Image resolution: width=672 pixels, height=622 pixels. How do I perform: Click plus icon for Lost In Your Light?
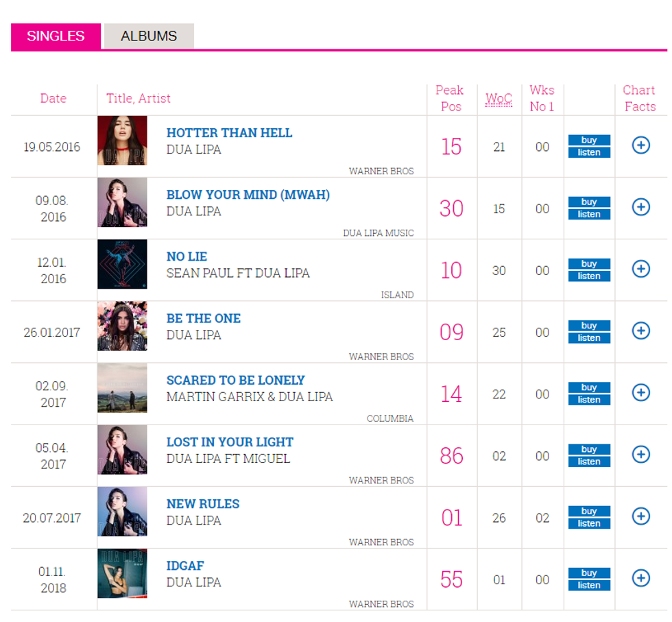click(x=640, y=454)
